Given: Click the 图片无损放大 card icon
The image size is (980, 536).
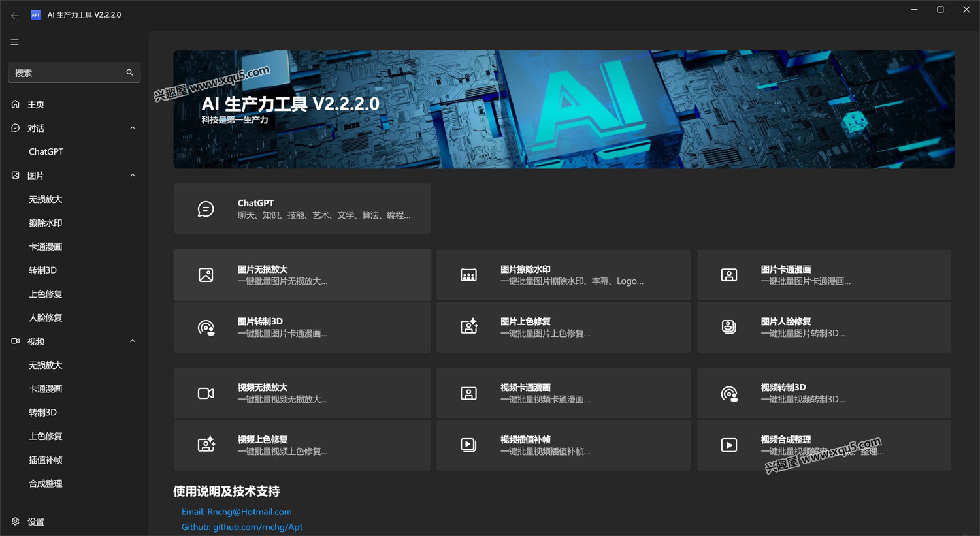Looking at the screenshot, I should tap(206, 275).
